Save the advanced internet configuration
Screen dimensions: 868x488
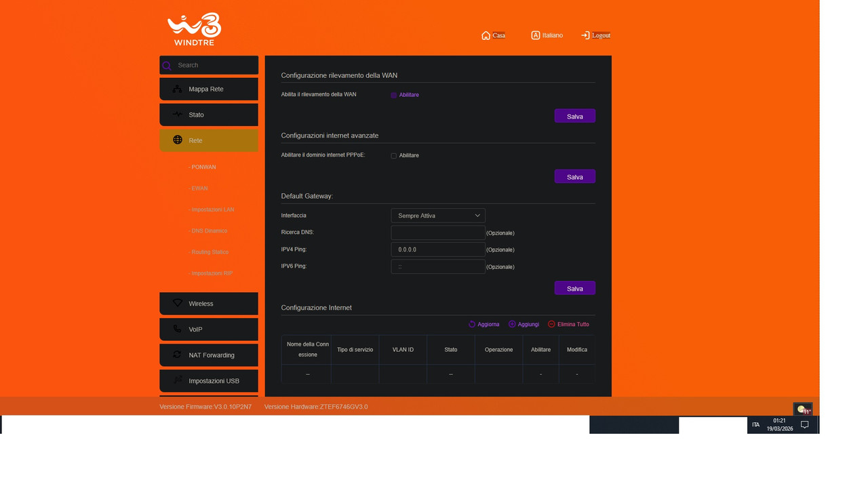click(575, 176)
